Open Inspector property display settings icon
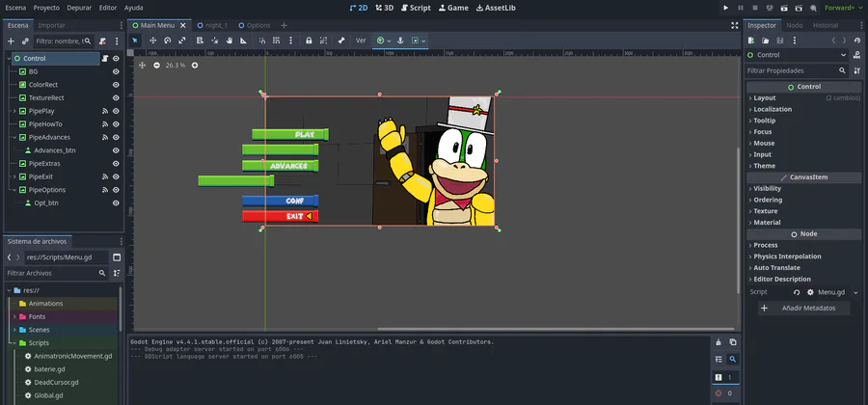 (857, 70)
